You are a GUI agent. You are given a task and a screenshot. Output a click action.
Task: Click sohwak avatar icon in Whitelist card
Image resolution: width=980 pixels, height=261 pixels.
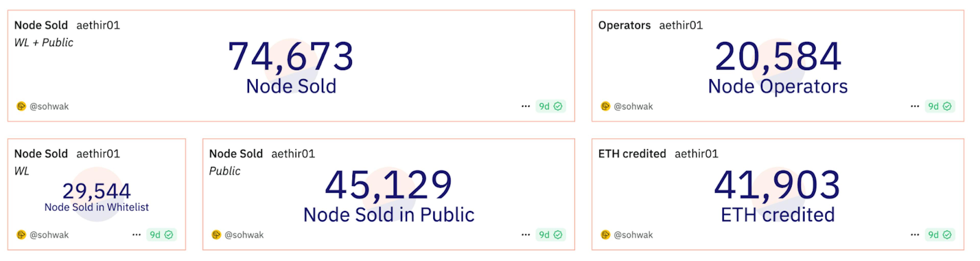point(21,235)
